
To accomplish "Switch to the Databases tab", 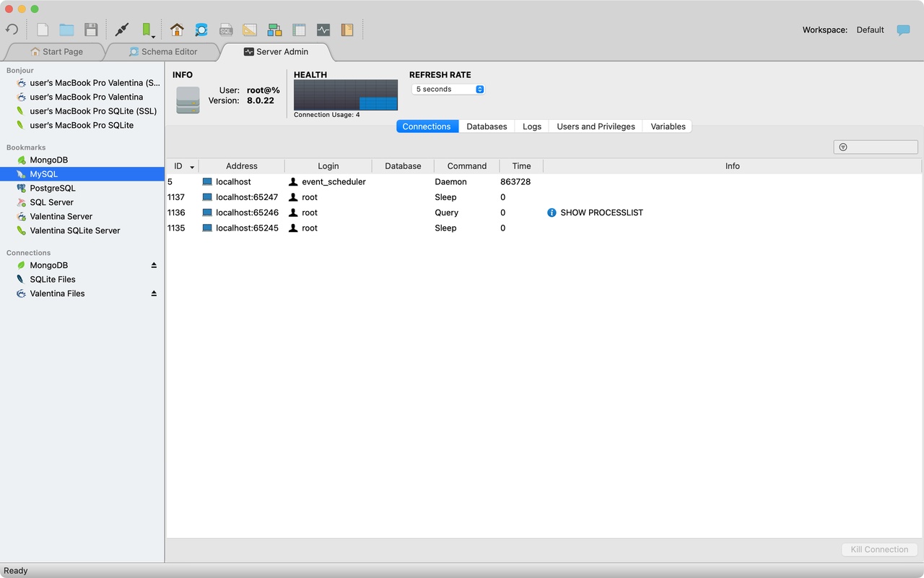I will [487, 126].
